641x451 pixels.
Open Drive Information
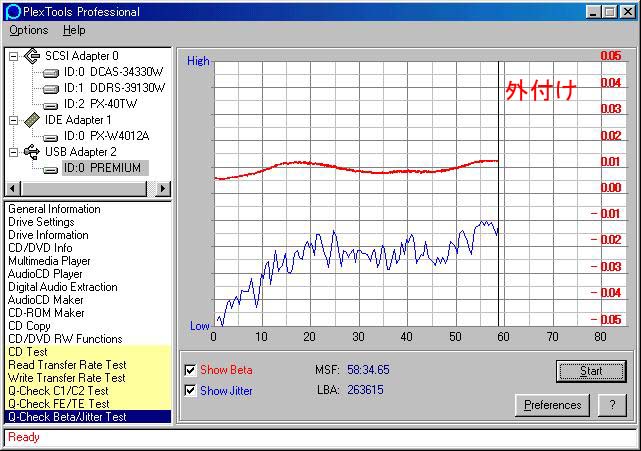48,235
